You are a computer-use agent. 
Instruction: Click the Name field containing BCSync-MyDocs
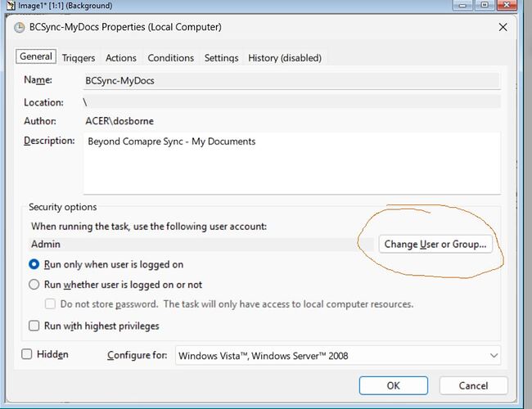pyautogui.click(x=291, y=81)
